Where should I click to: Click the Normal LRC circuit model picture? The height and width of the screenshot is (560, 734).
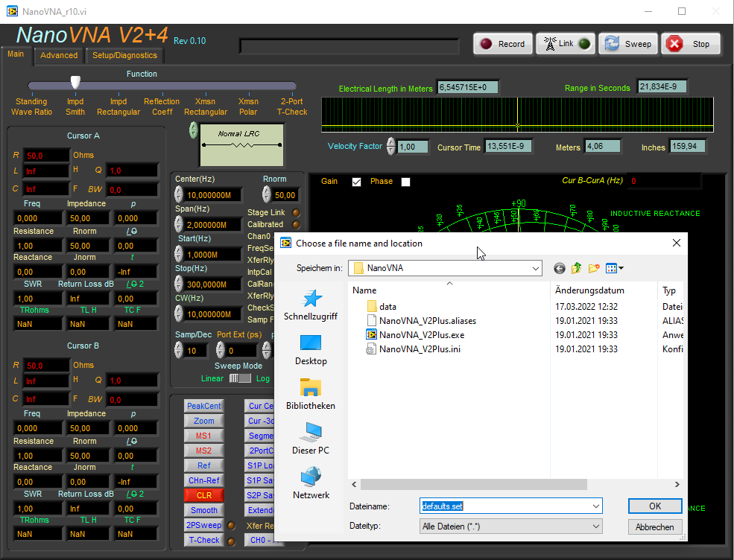click(241, 145)
